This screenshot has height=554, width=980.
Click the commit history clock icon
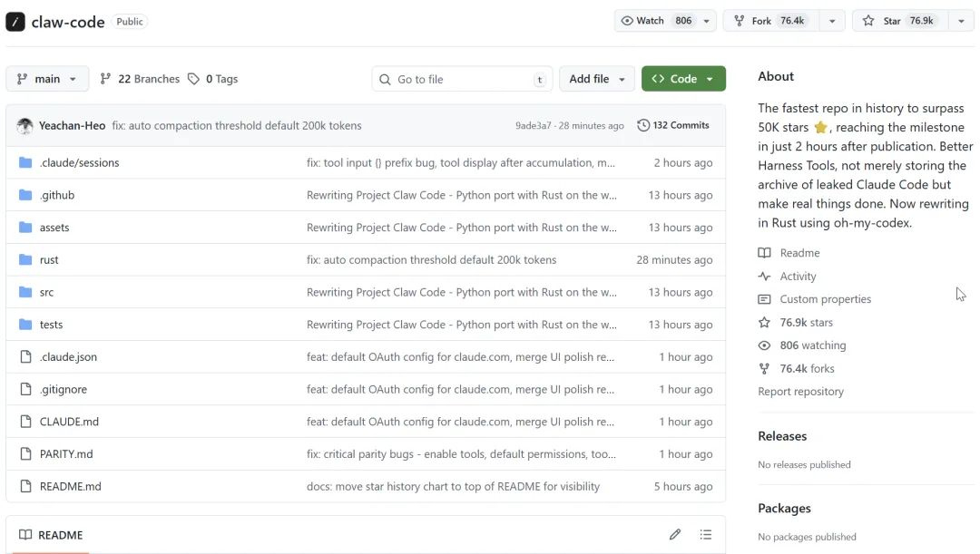point(643,125)
